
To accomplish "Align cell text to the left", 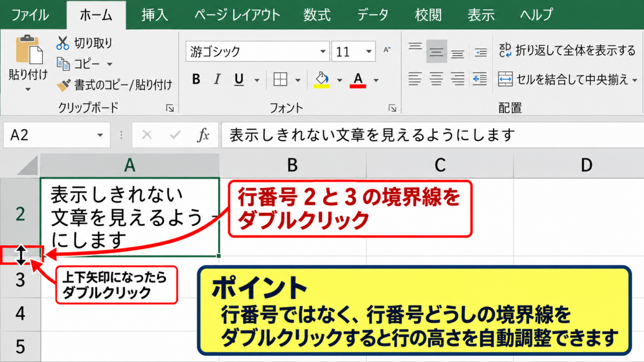I will pyautogui.click(x=415, y=79).
